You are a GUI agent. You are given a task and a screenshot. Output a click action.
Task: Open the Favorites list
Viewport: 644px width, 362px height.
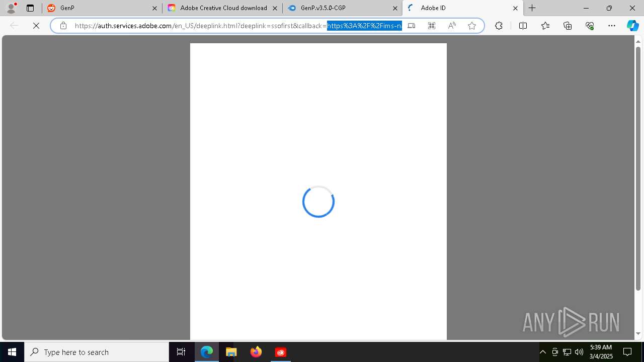pyautogui.click(x=545, y=26)
